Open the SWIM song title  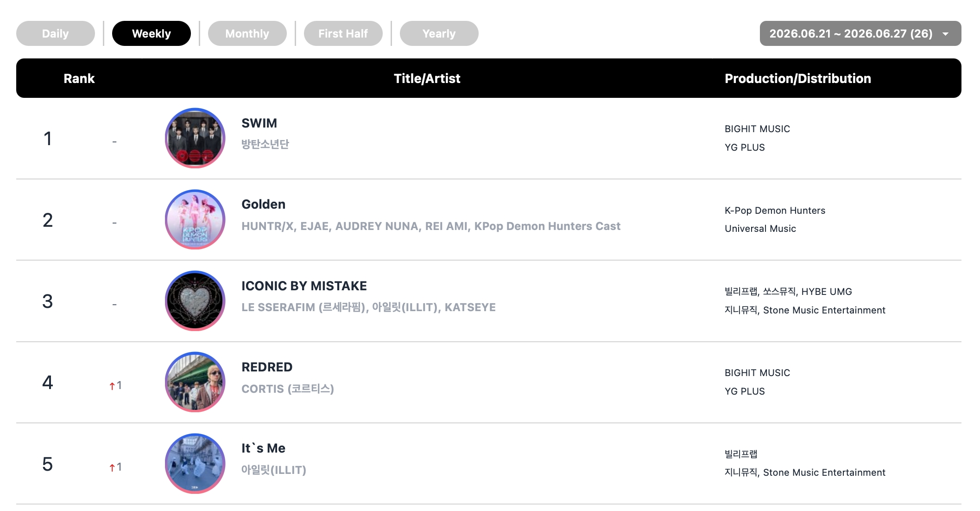click(259, 123)
